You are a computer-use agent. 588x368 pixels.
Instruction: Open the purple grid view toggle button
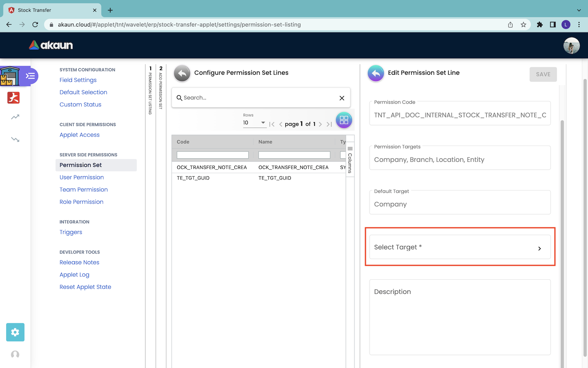[x=344, y=120]
